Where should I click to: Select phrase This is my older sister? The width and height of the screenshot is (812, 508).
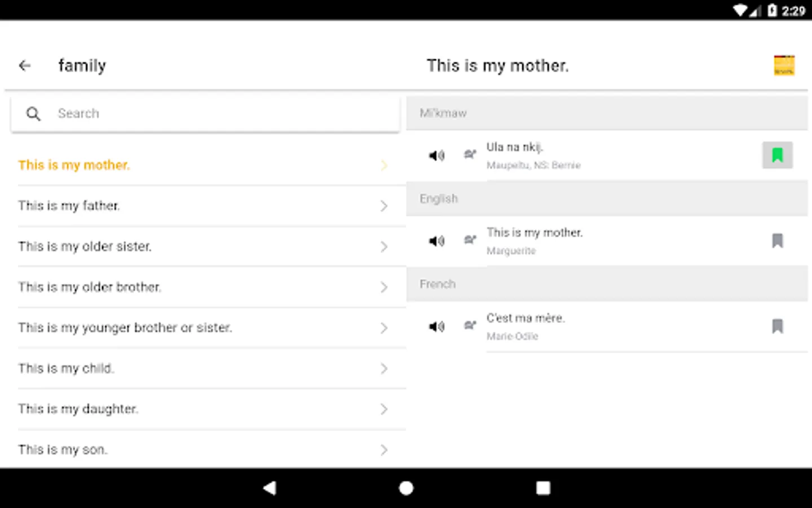click(85, 247)
